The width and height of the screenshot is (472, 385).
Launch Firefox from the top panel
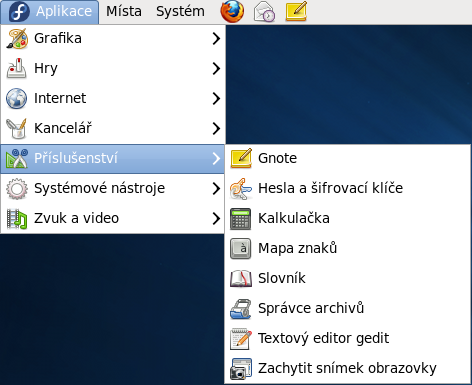pyautogui.click(x=232, y=11)
